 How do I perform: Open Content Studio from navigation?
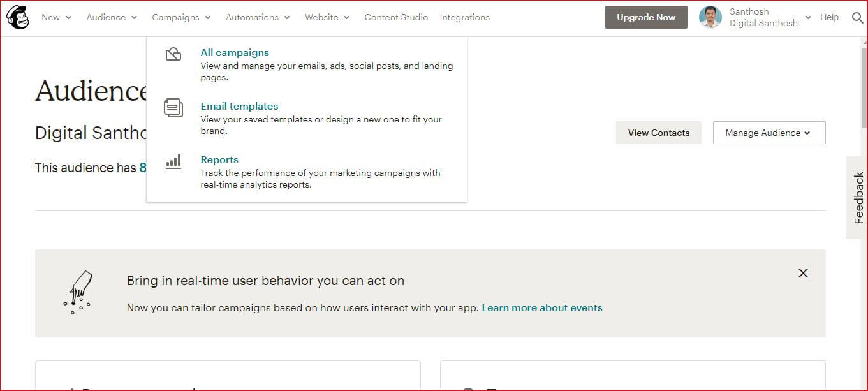click(396, 17)
